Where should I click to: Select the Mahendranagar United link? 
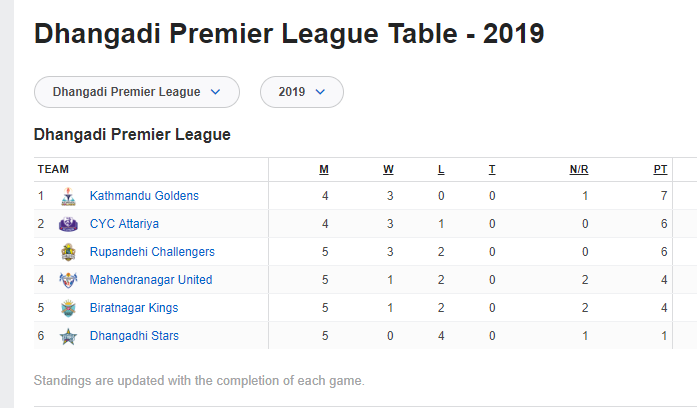coord(151,280)
